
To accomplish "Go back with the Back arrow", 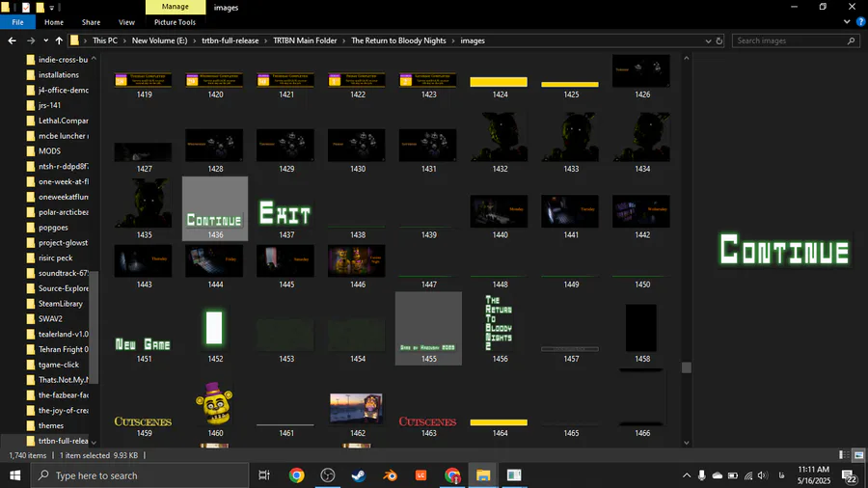I will click(x=12, y=41).
